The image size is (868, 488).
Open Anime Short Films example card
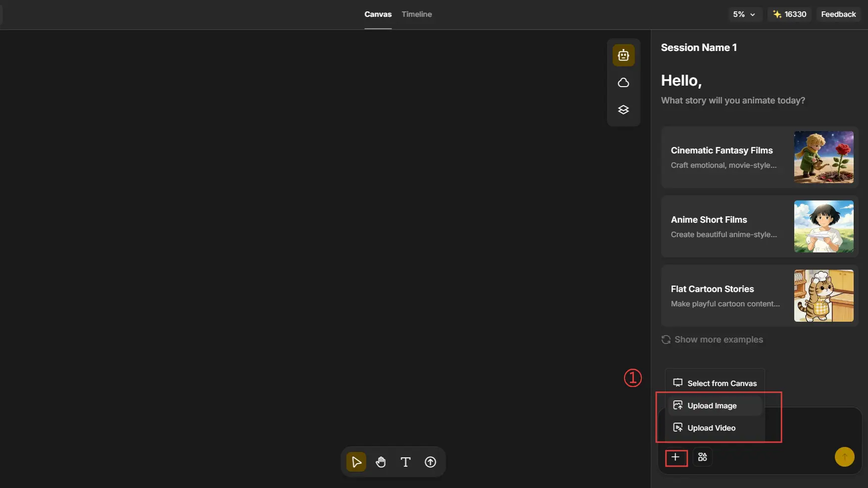tap(760, 226)
